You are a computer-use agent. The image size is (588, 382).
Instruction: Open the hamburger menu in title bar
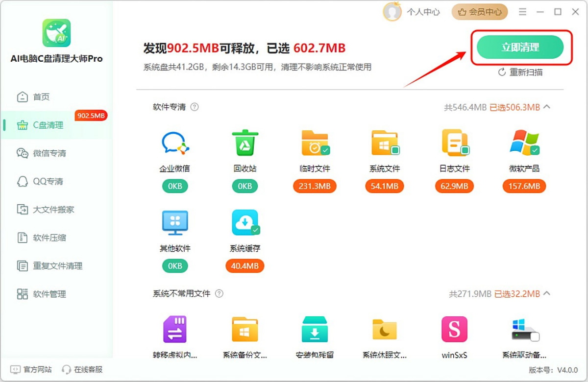point(523,12)
